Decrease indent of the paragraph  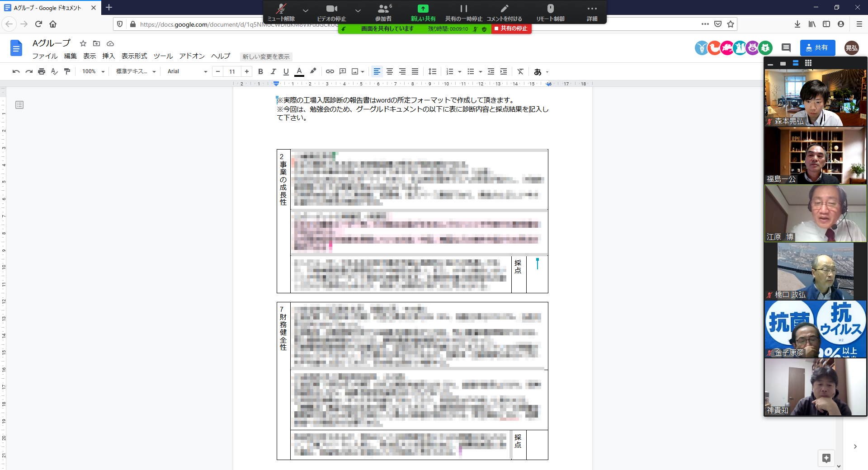tap(491, 71)
